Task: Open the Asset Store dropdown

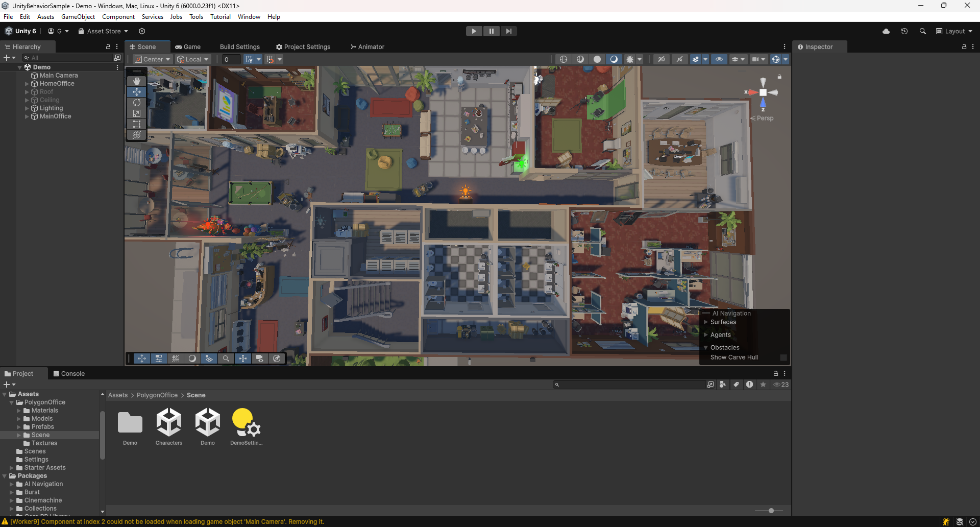Action: 103,31
